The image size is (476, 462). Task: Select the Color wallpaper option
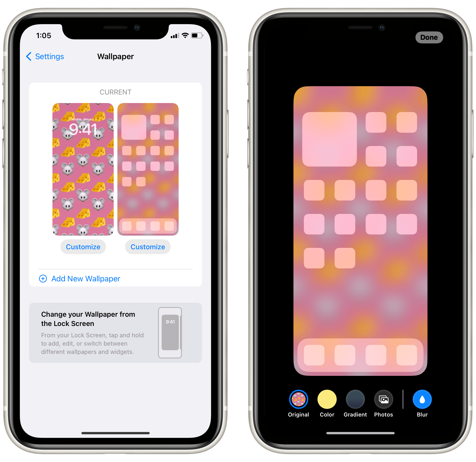point(326,406)
